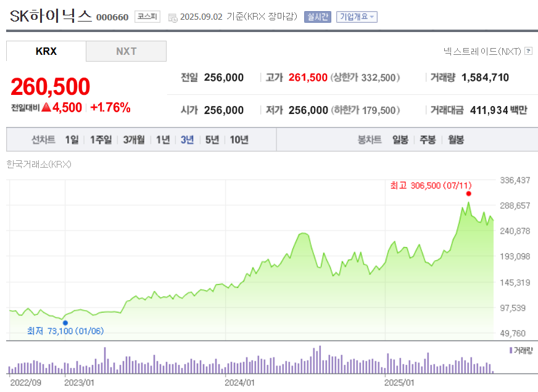Show the 주봉 candlestick chart

coord(428,139)
